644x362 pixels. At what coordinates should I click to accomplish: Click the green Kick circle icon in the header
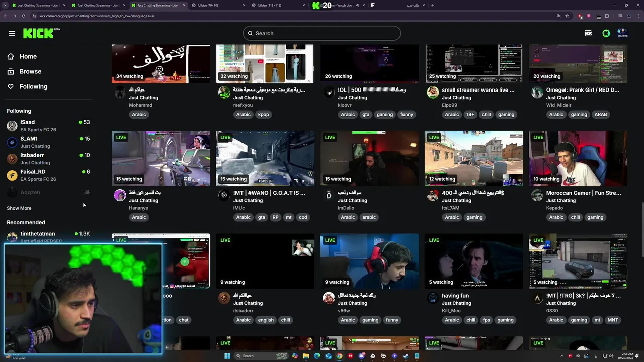tap(606, 33)
